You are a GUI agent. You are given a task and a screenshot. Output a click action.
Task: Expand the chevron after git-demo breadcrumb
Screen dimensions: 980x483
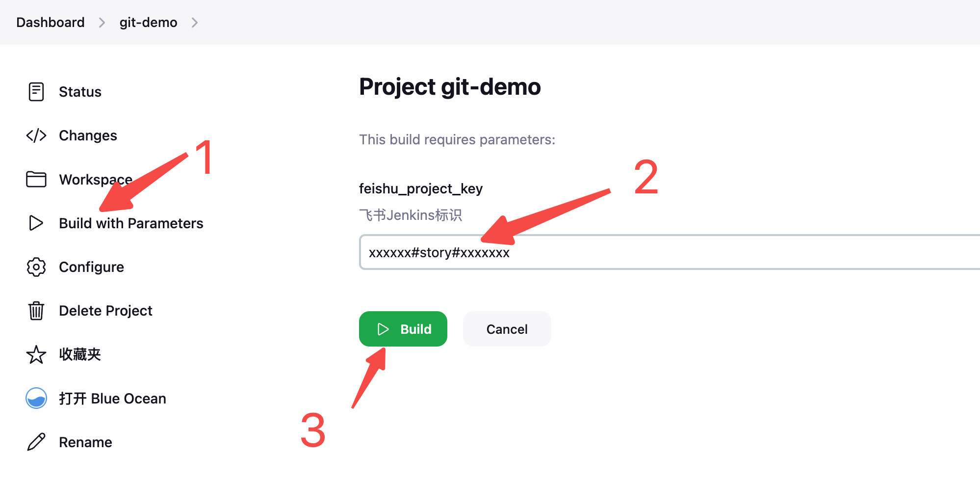pyautogui.click(x=195, y=23)
